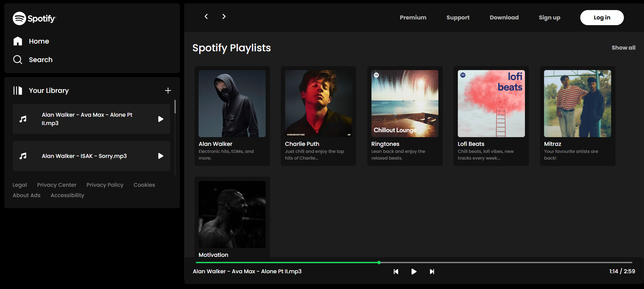Go back with the left arrow
The width and height of the screenshot is (644, 289).
(x=206, y=16)
